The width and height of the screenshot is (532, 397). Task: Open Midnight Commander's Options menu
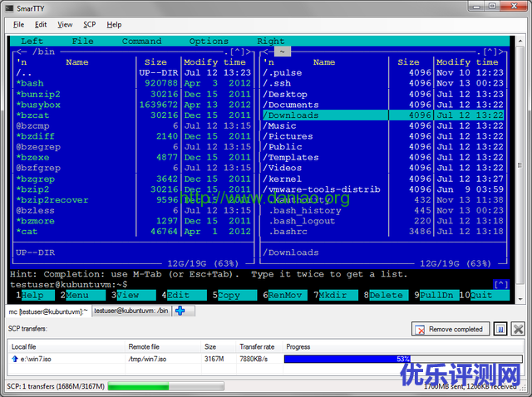pyautogui.click(x=209, y=41)
